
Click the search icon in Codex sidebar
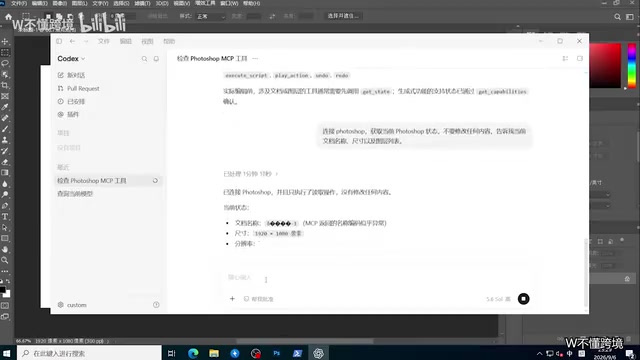144,59
